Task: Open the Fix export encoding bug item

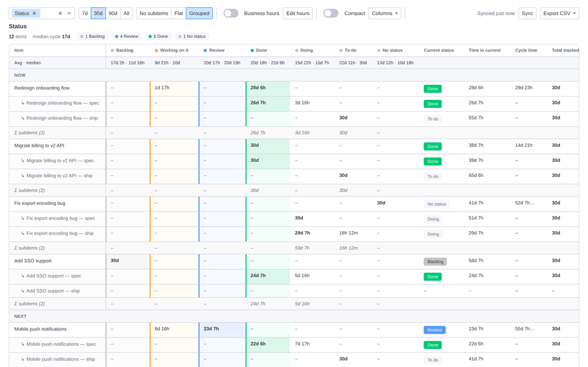Action: click(40, 204)
